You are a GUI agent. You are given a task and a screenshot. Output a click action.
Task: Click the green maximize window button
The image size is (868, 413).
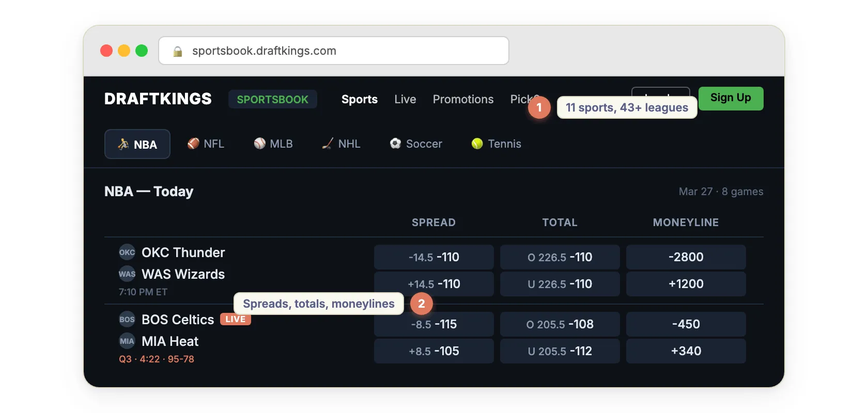(142, 51)
